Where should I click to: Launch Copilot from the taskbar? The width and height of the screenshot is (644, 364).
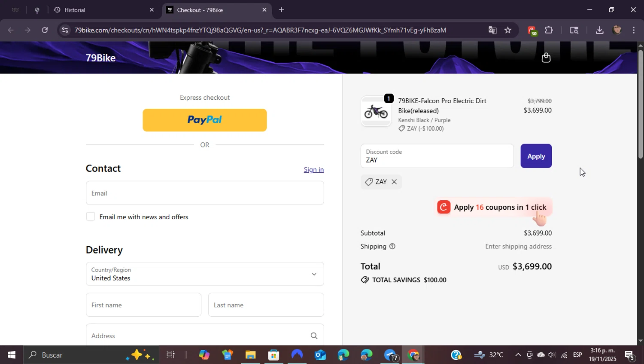[x=204, y=355]
